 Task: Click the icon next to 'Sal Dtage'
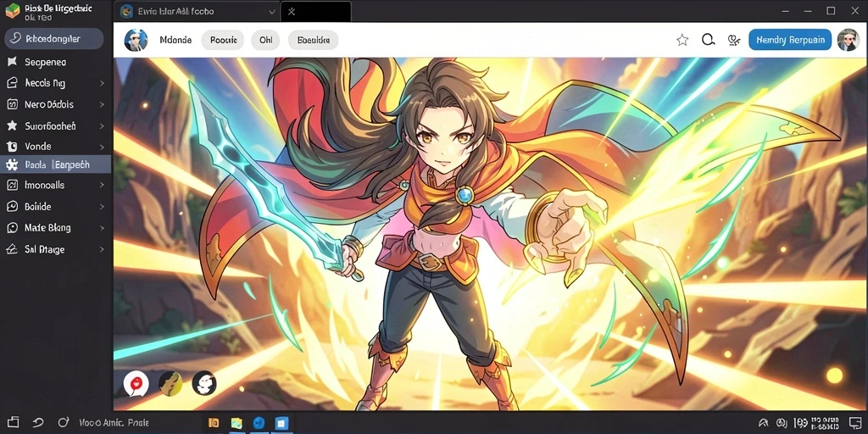coord(12,250)
